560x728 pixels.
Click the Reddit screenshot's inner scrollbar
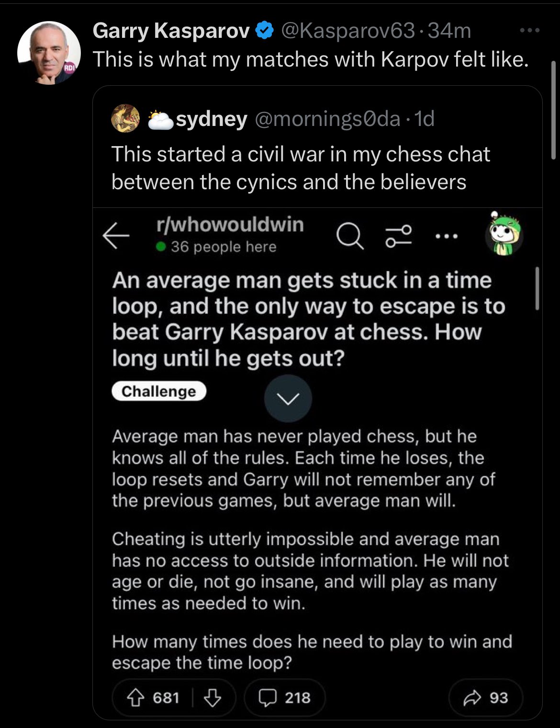point(538,289)
